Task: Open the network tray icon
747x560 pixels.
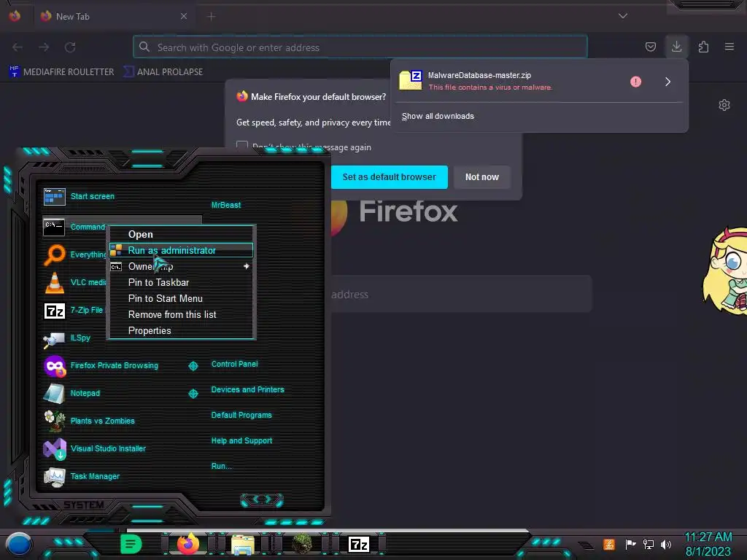Action: tap(648, 544)
